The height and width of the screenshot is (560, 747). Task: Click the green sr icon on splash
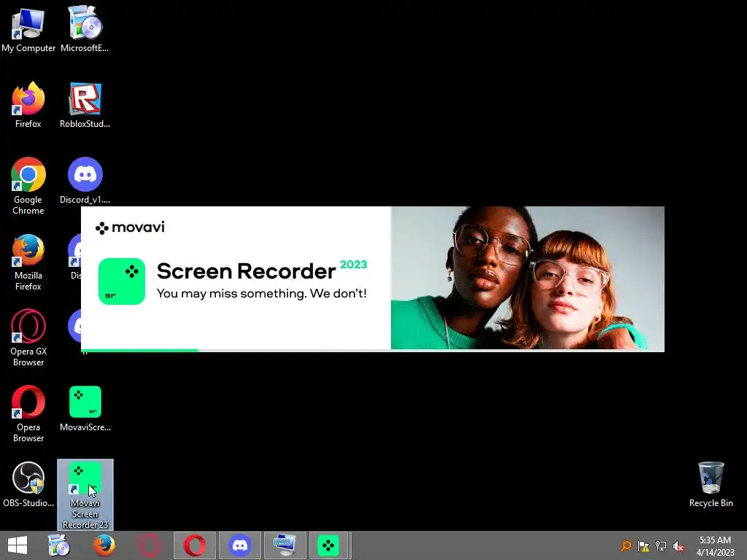tap(122, 281)
